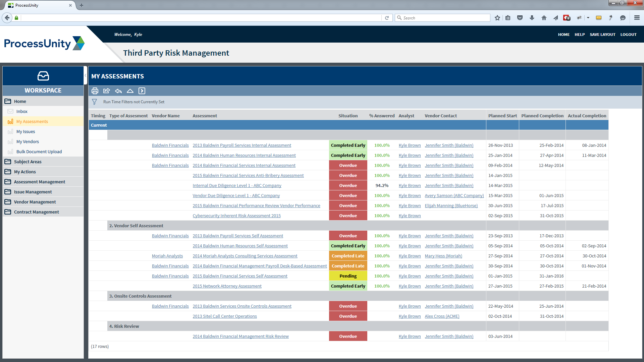Click LOGOUT in top navigation
Image resolution: width=644 pixels, height=362 pixels.
click(x=628, y=35)
